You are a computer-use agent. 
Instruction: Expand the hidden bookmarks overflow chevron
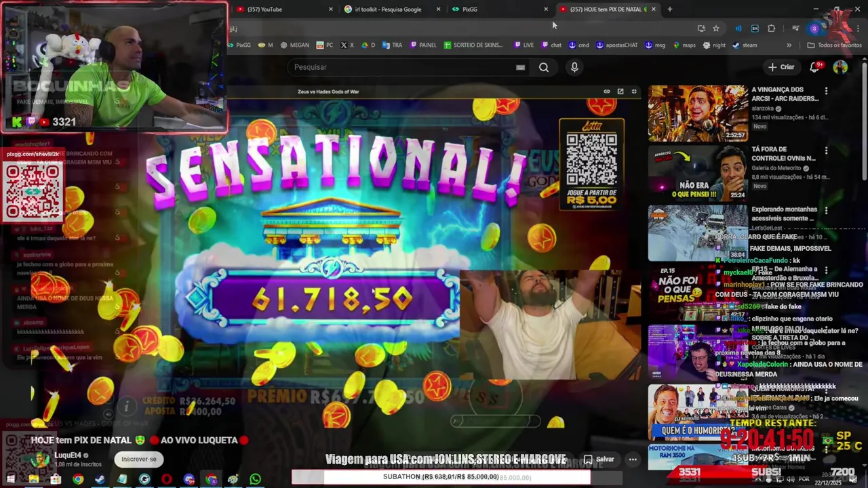click(x=789, y=45)
